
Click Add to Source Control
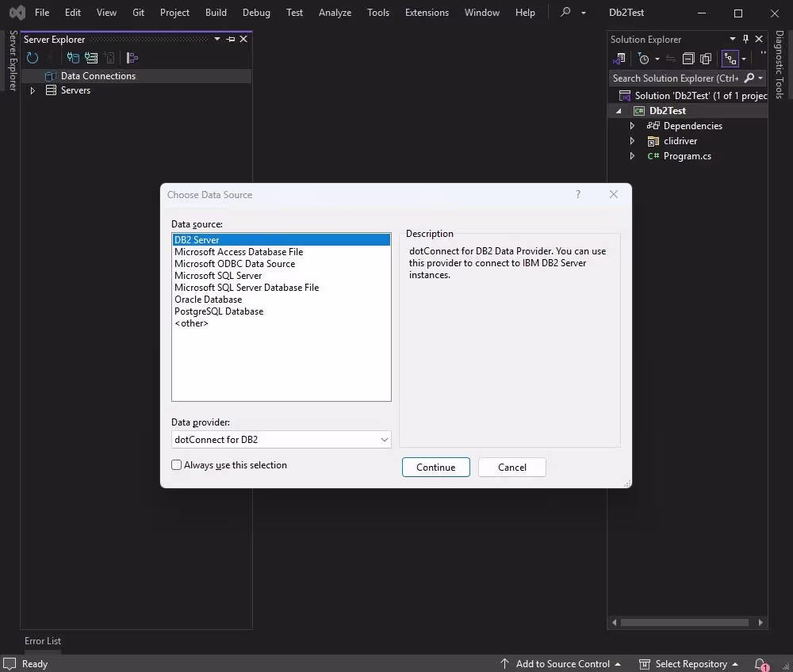[x=561, y=664]
